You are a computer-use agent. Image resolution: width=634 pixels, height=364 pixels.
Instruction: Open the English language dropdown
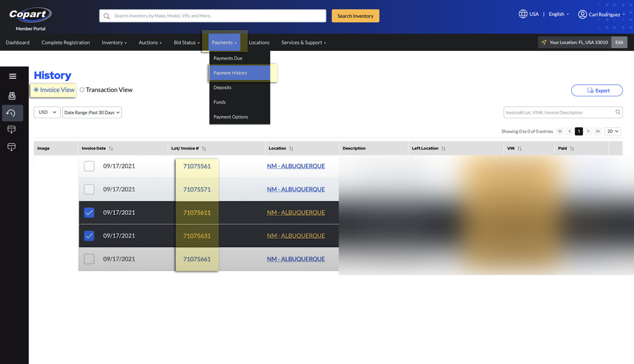pos(559,14)
